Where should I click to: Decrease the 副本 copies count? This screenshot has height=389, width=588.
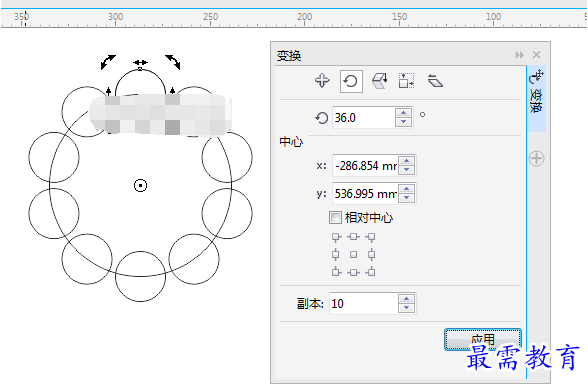[x=406, y=308]
